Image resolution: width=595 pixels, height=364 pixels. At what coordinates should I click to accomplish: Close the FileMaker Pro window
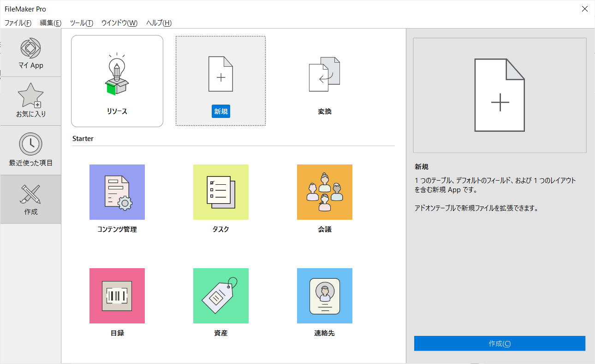point(584,9)
